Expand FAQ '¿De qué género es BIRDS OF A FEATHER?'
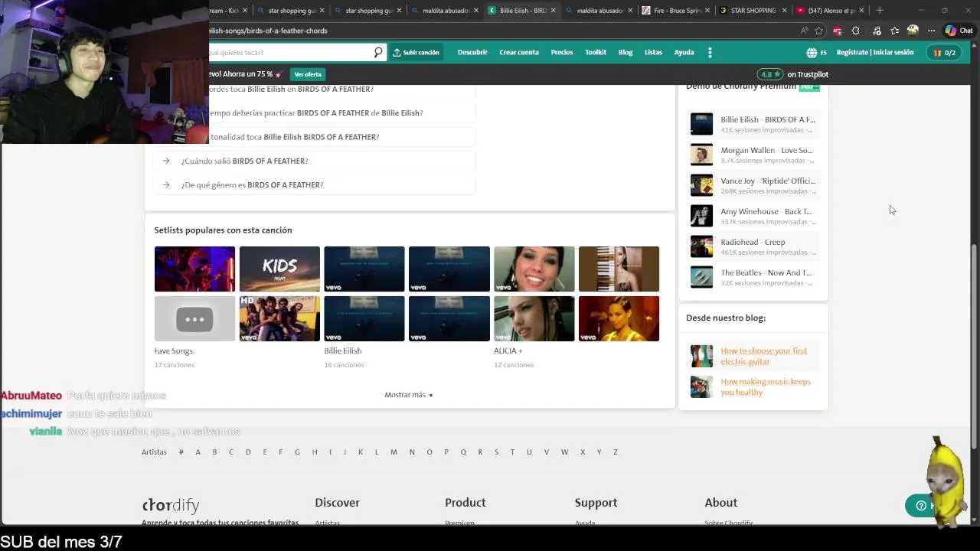 315,184
